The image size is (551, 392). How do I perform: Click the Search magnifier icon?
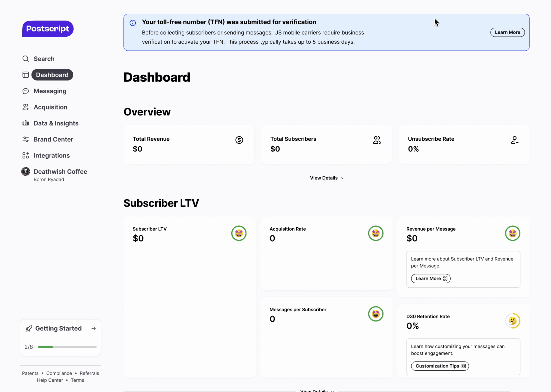[25, 59]
